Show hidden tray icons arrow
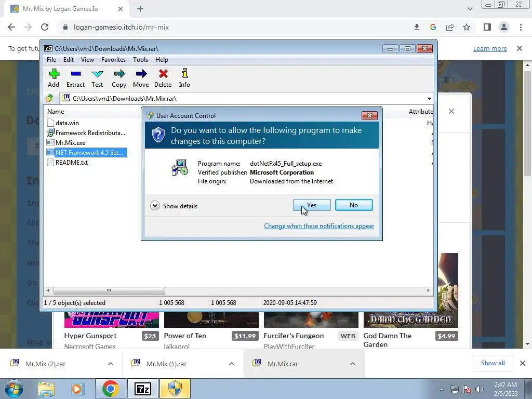The width and height of the screenshot is (532, 399). pyautogui.click(x=442, y=389)
